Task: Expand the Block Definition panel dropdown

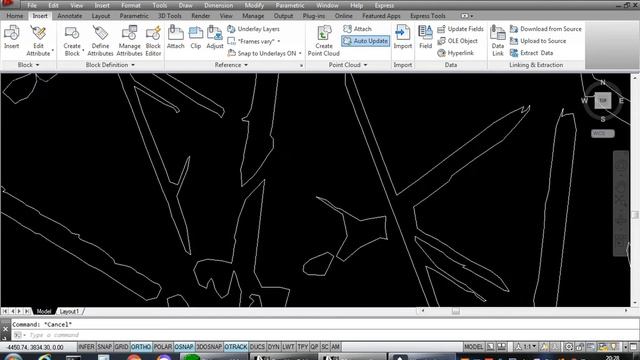Action: click(110, 65)
